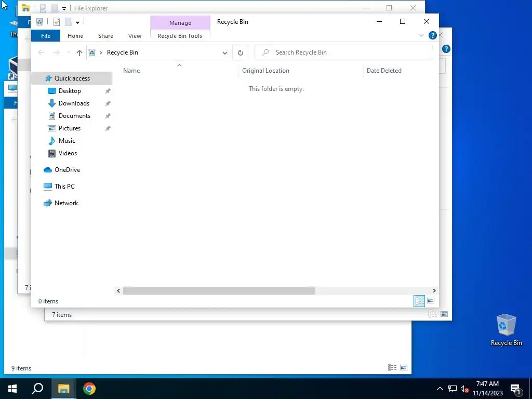This screenshot has width=532, height=399.
Task: Click the pin icon next to Desktop
Action: click(x=108, y=91)
